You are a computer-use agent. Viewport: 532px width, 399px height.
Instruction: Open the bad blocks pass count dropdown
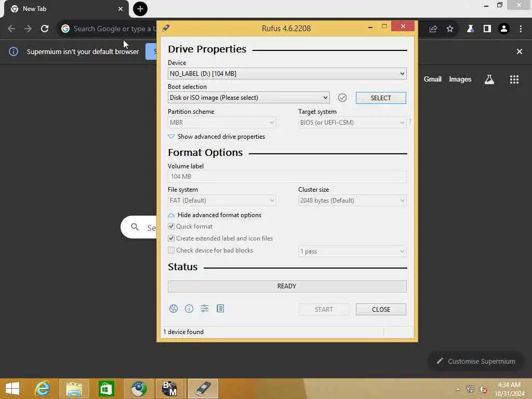[352, 251]
